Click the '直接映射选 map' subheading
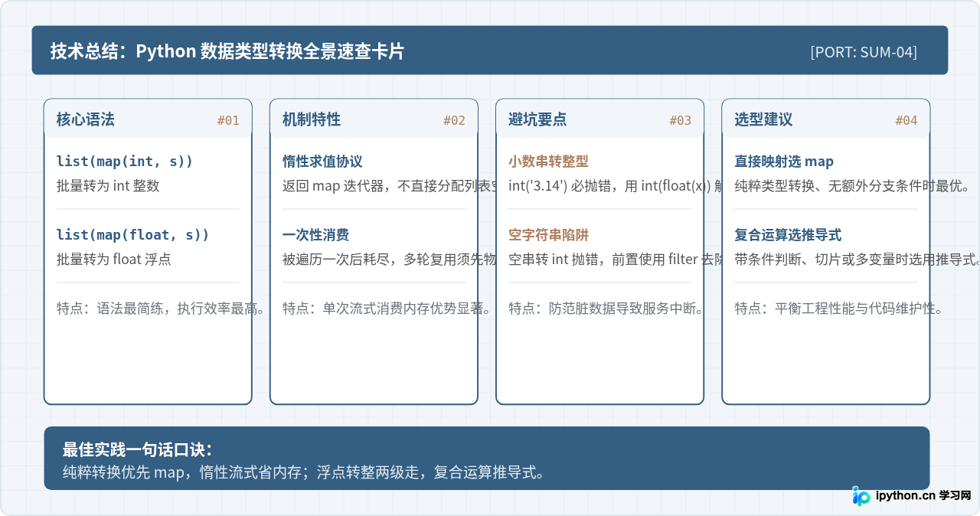 pos(784,162)
